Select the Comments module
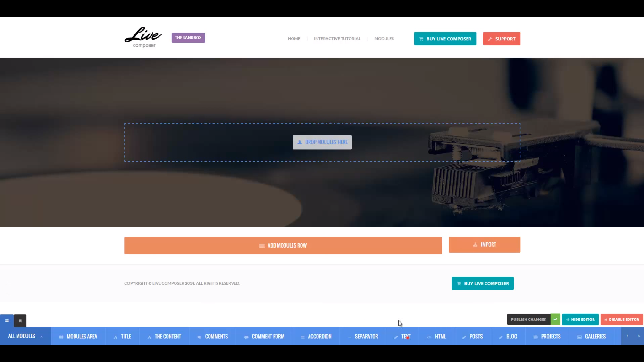This screenshot has width=644, height=362. tap(213, 337)
